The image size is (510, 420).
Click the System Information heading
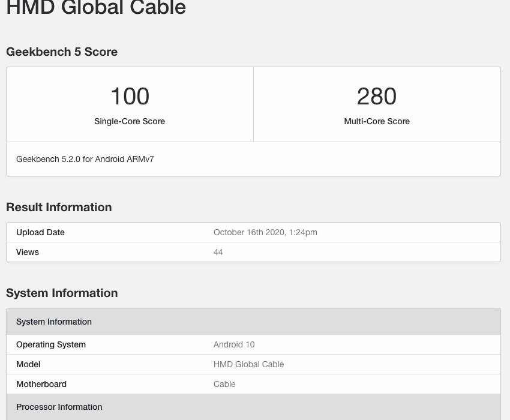[x=62, y=293]
